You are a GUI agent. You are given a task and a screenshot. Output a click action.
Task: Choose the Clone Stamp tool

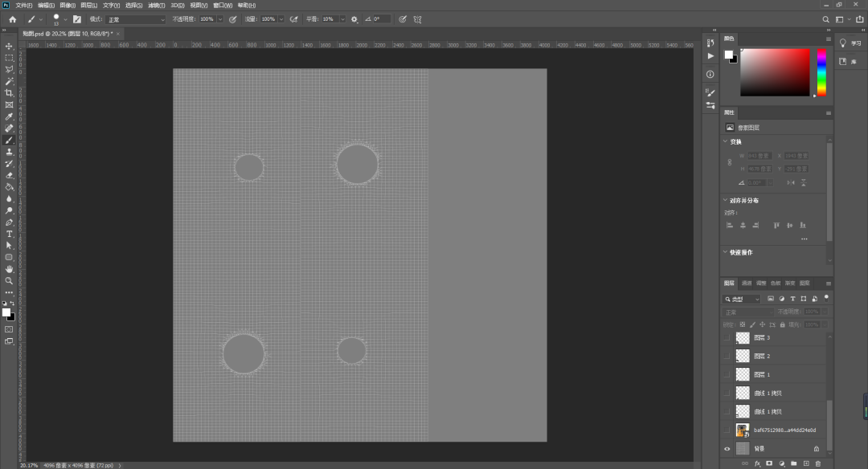9,152
